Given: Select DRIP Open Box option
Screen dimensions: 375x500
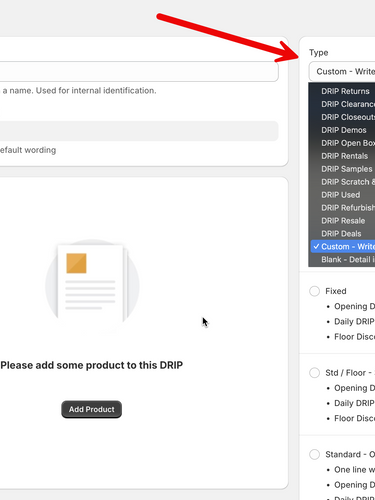Looking at the screenshot, I should (342, 143).
